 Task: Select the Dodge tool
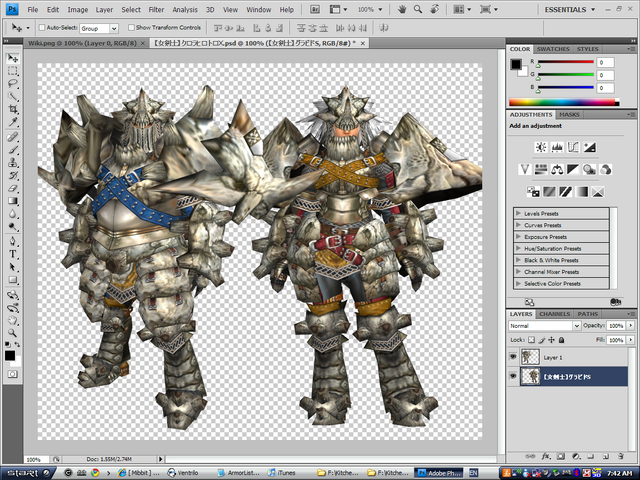(x=13, y=227)
